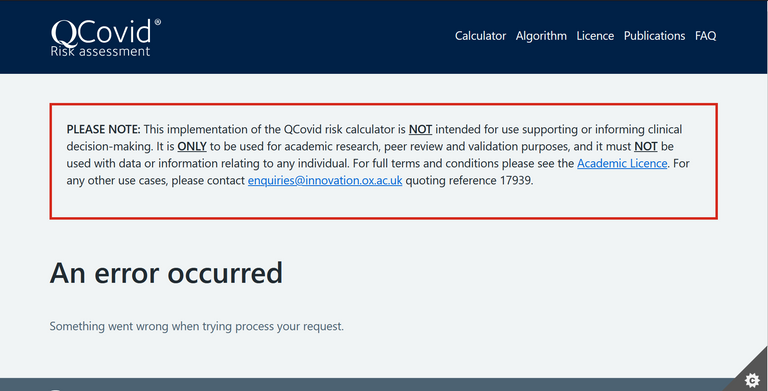Click the underlined ONLY word in notice
768x391 pixels.
(192, 147)
